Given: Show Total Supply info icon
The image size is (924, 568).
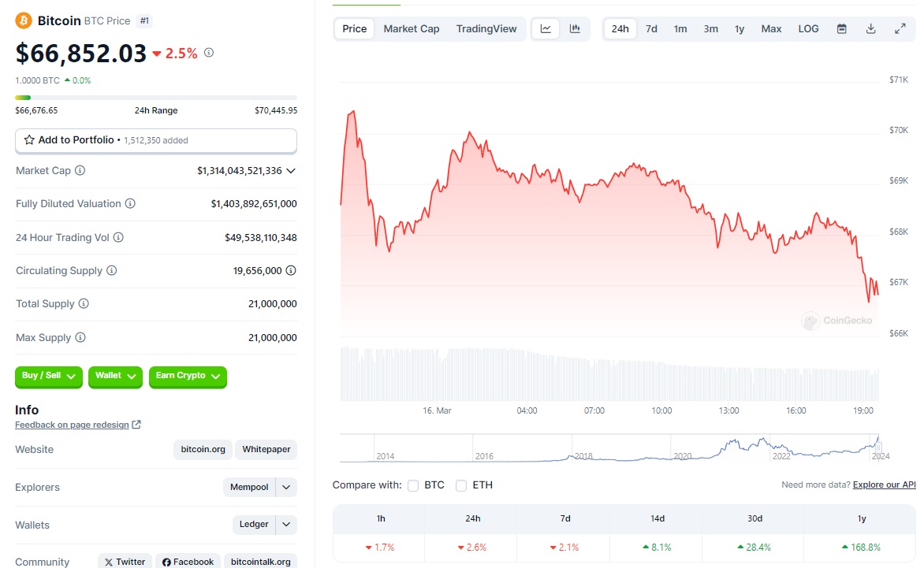Looking at the screenshot, I should (x=84, y=304).
